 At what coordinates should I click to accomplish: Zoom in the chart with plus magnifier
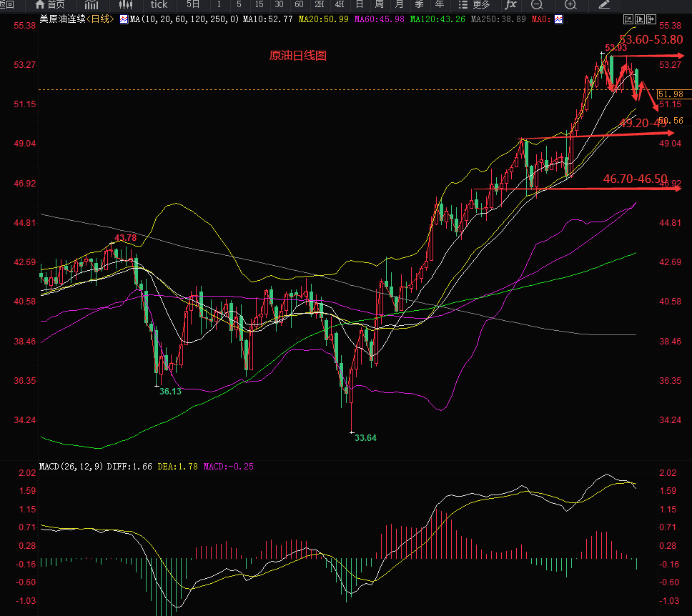click(570, 4)
